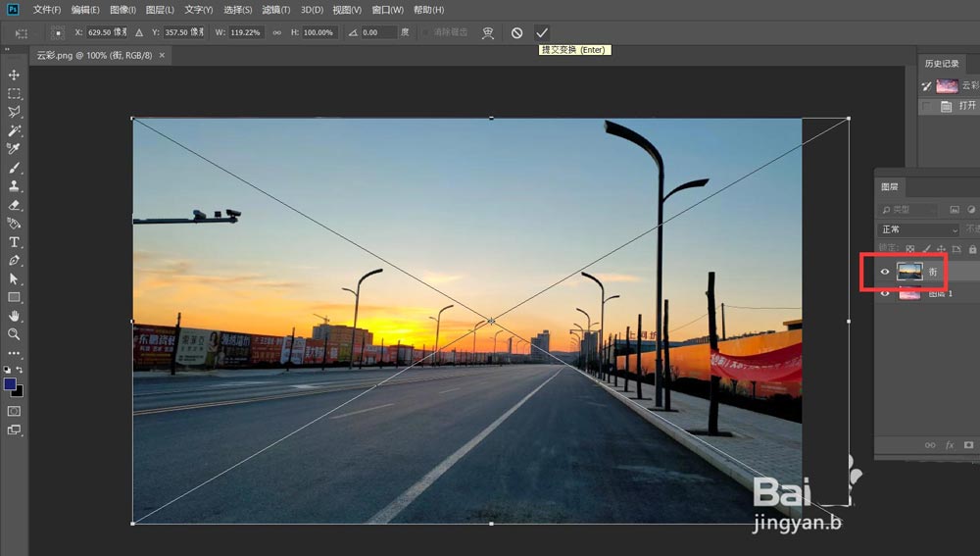980x556 pixels.
Task: Expand the collapsed toolbar double-arrow
Action: (x=7, y=49)
